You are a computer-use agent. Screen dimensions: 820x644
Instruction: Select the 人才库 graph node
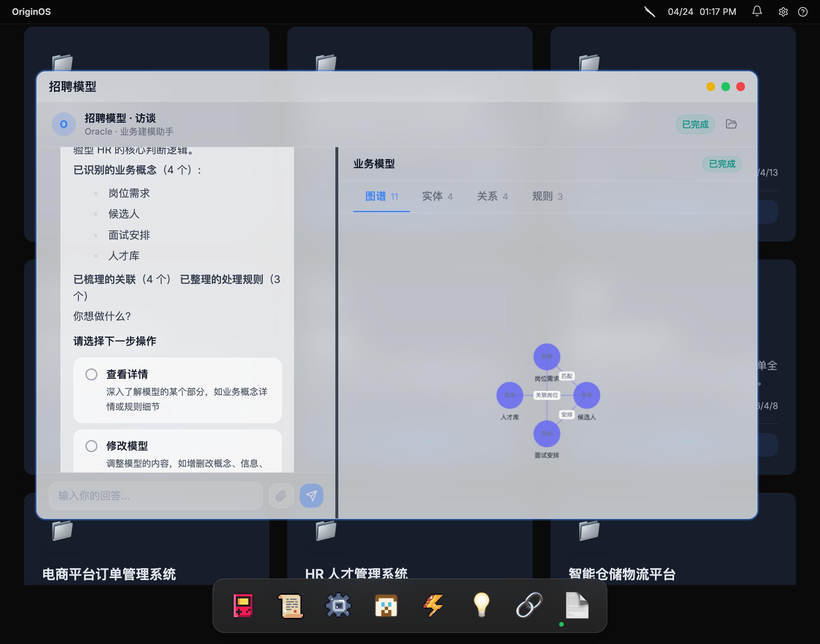[509, 395]
